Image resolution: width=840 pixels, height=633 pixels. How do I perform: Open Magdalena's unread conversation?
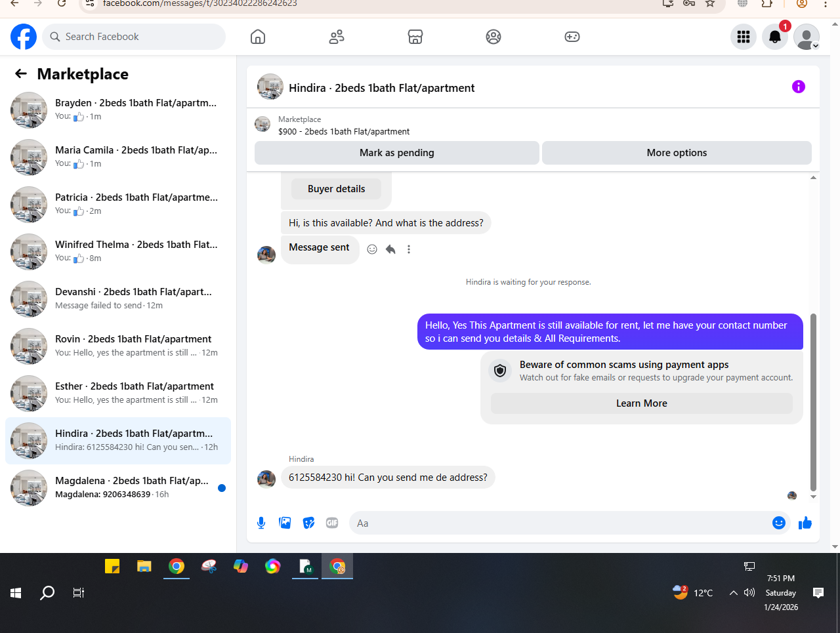tap(118, 488)
